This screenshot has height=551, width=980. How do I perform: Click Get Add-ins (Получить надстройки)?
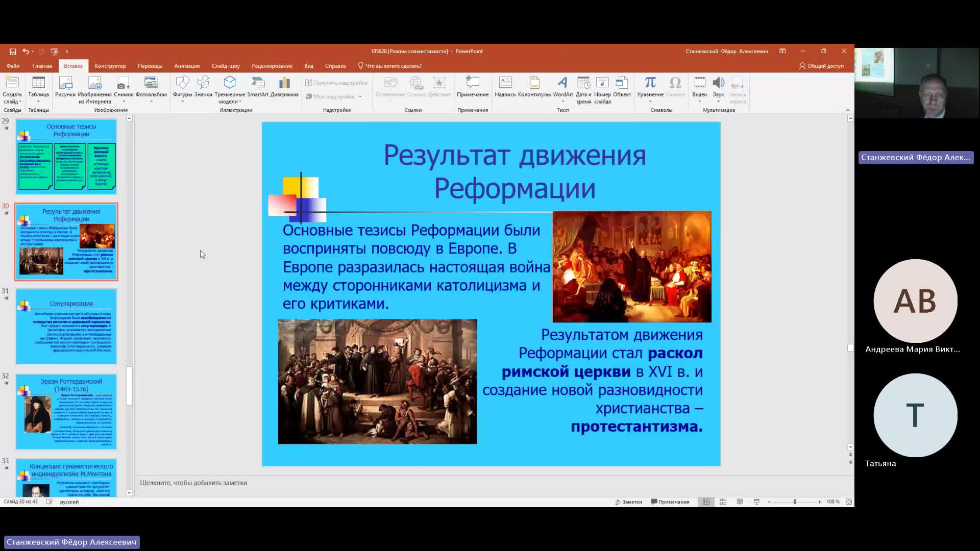(336, 83)
